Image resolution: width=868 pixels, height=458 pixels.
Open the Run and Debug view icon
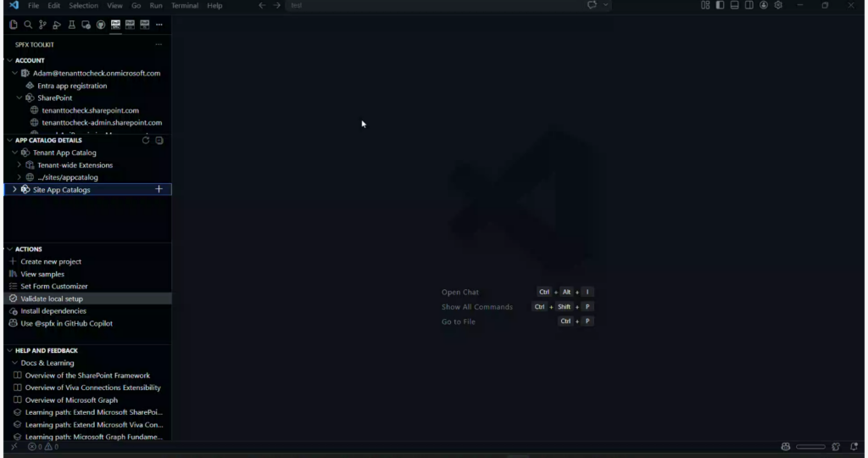57,25
